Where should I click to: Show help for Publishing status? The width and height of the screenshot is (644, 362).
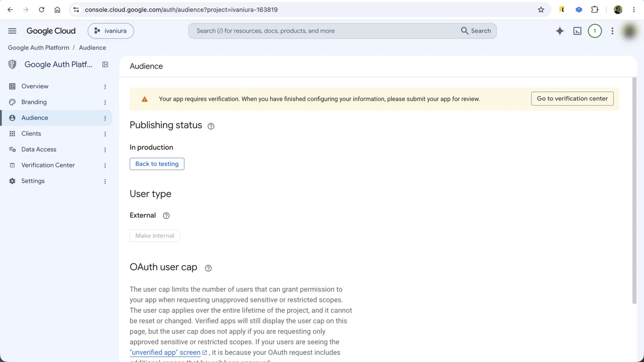coord(211,126)
